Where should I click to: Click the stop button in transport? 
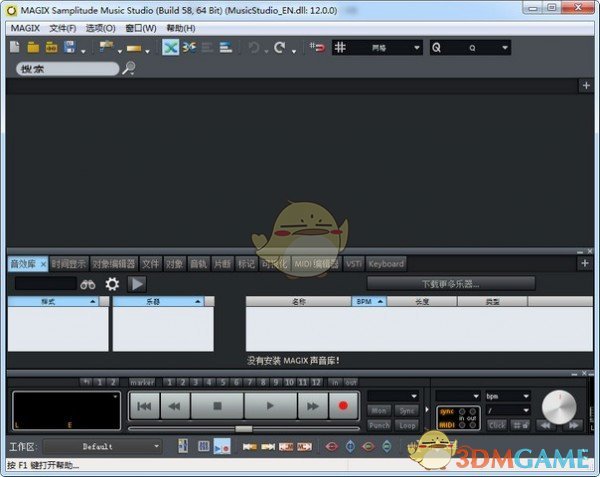click(x=217, y=406)
